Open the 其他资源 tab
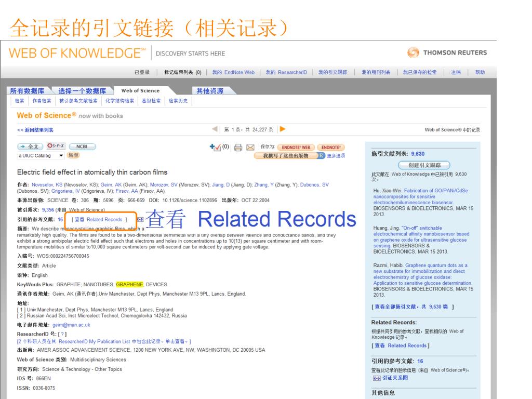532x399 pixels. 210,91
